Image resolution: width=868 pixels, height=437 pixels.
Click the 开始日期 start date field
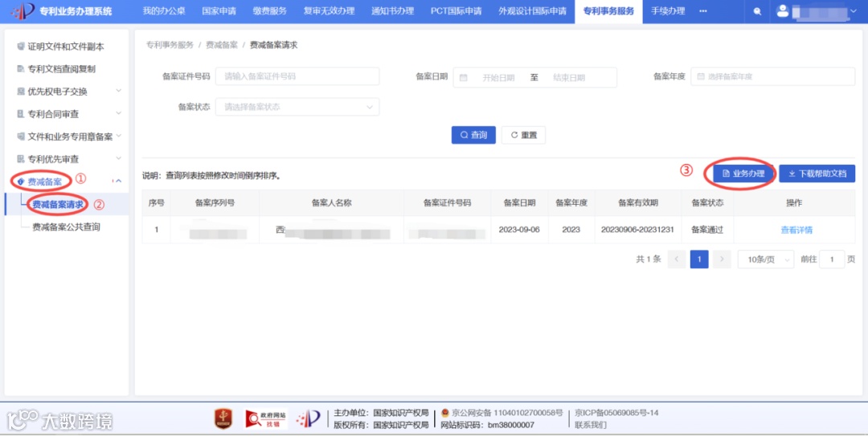498,78
